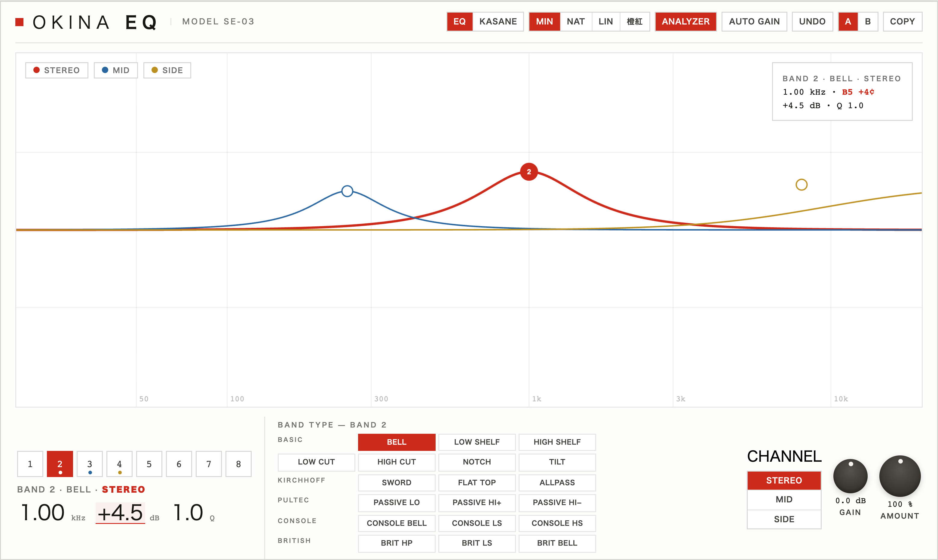Select band 7
The width and height of the screenshot is (938, 560).
[209, 464]
